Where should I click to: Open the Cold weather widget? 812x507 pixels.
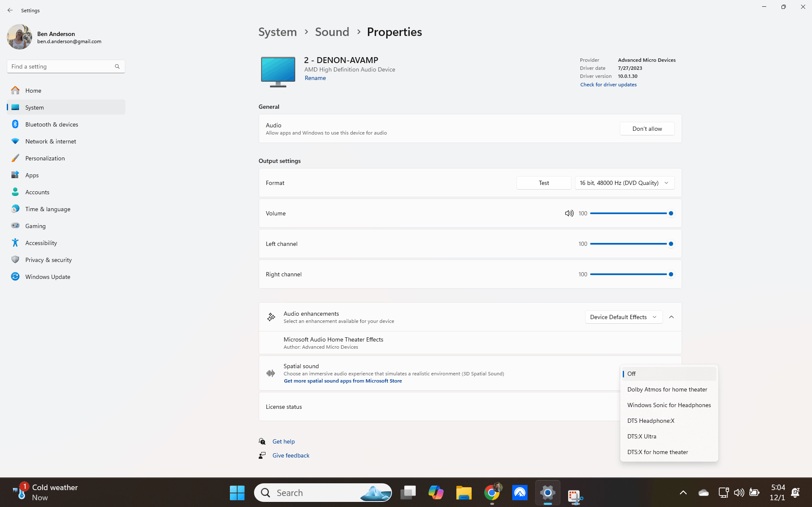46,493
